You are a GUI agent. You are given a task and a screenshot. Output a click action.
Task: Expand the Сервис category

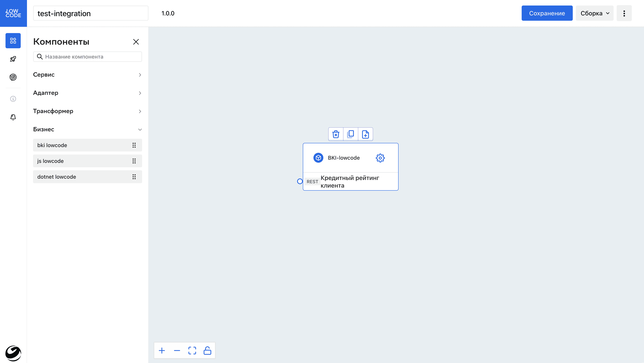click(87, 75)
